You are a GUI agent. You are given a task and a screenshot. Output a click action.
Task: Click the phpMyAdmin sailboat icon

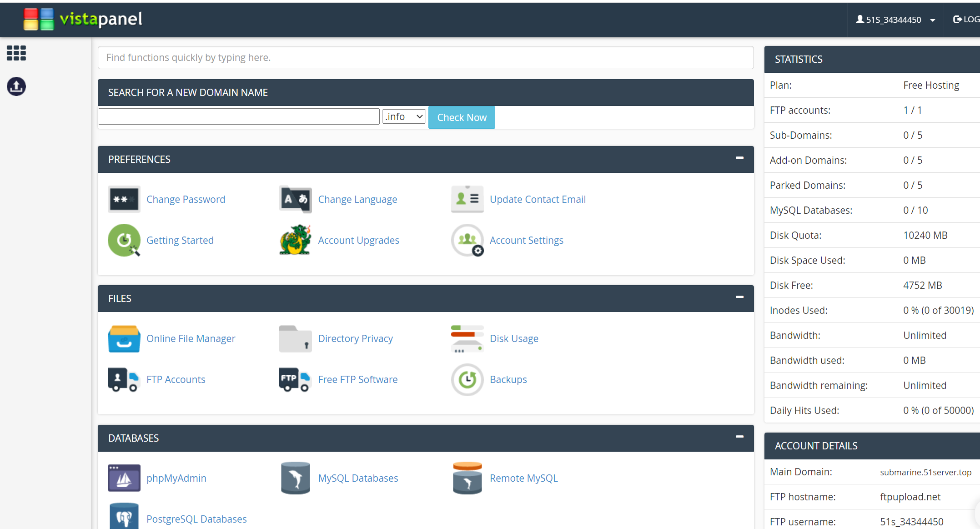click(x=124, y=478)
